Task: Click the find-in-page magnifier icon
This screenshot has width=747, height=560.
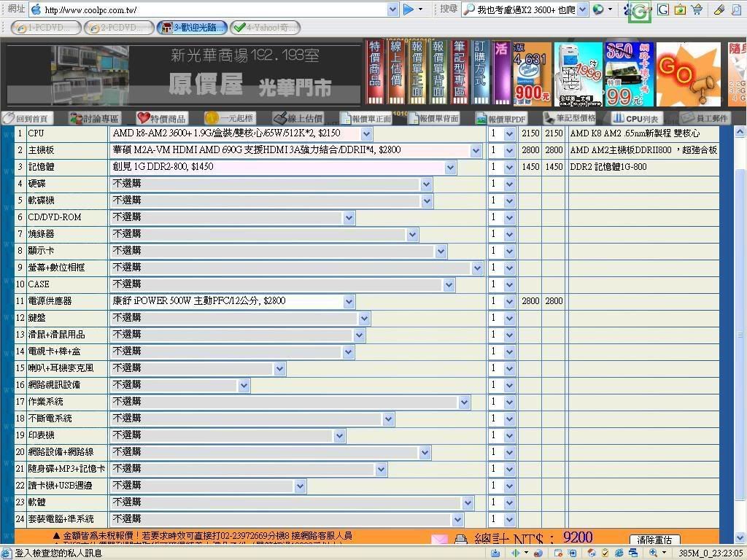Action: 737,9
